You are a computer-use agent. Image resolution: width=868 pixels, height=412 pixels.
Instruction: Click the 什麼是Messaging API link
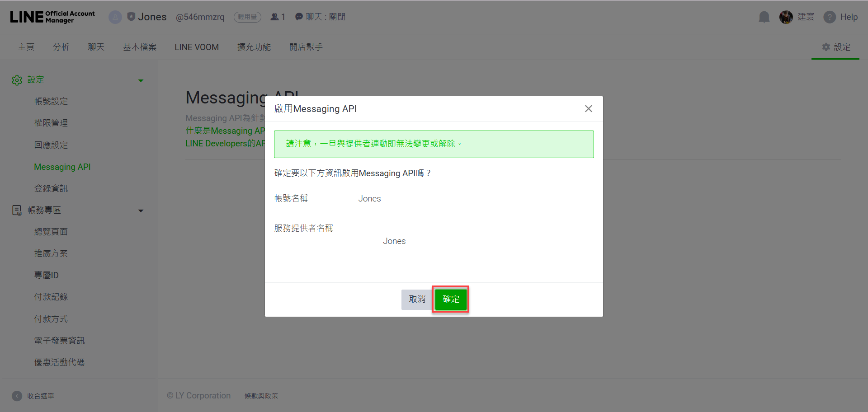[x=225, y=131]
